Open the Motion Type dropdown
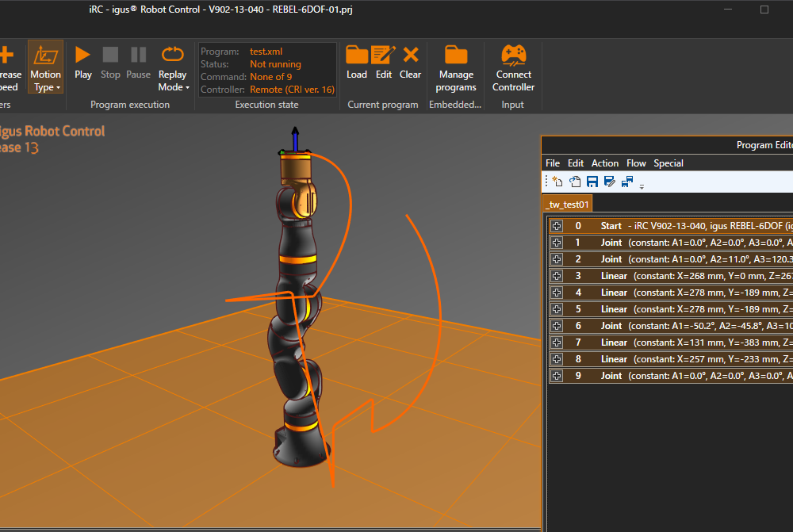The height and width of the screenshot is (532, 793). click(x=45, y=68)
